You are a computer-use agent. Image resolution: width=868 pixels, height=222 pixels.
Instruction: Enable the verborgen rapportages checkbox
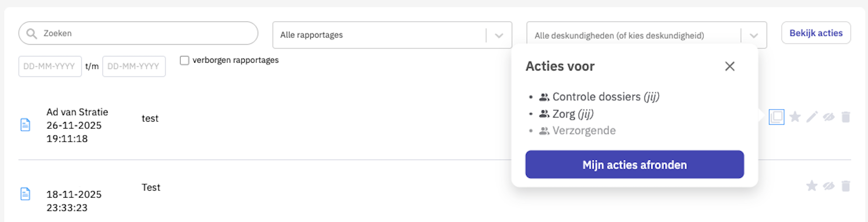pyautogui.click(x=185, y=60)
